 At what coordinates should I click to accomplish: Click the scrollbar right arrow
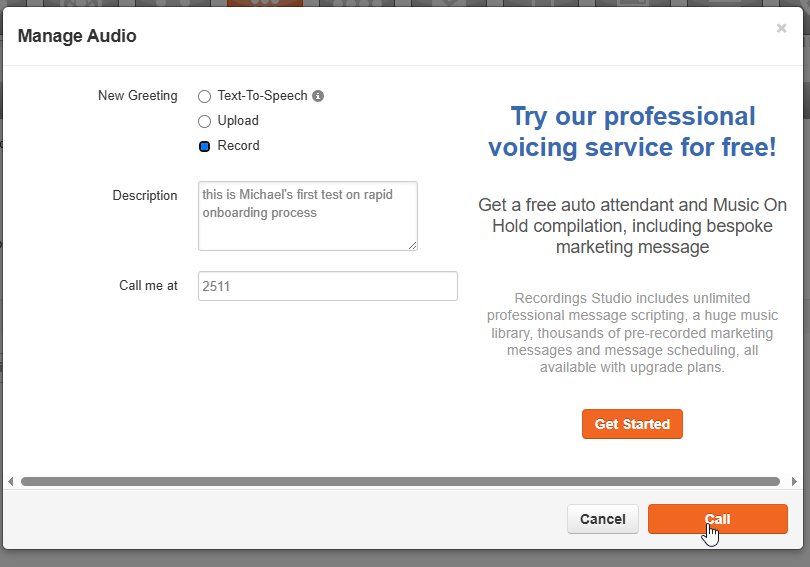[794, 482]
